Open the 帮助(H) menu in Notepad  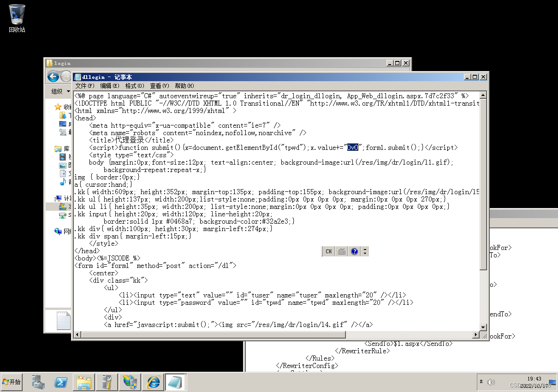click(184, 86)
